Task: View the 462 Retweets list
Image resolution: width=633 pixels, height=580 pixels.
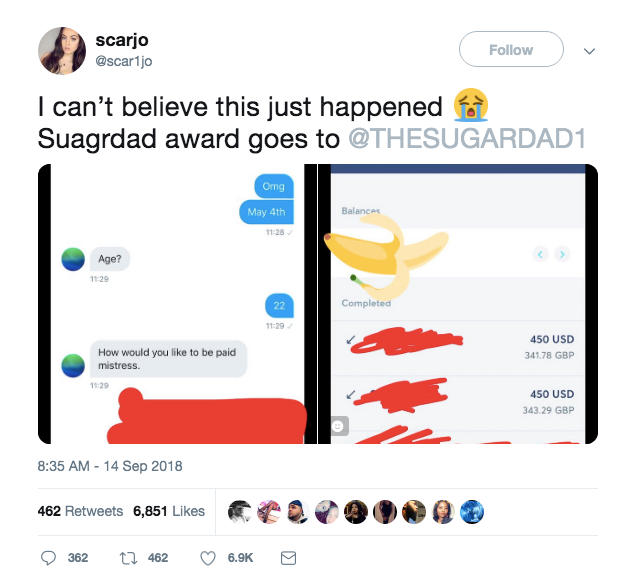Action: coord(80,511)
